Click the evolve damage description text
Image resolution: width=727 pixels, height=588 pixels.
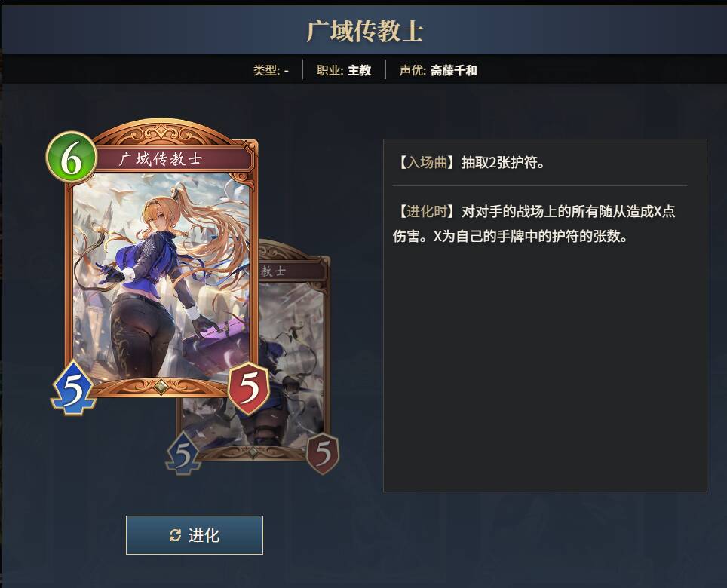(x=534, y=224)
